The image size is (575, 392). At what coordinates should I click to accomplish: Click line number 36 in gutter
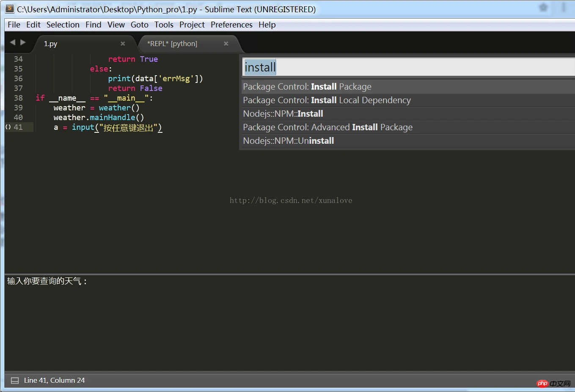pyautogui.click(x=18, y=79)
